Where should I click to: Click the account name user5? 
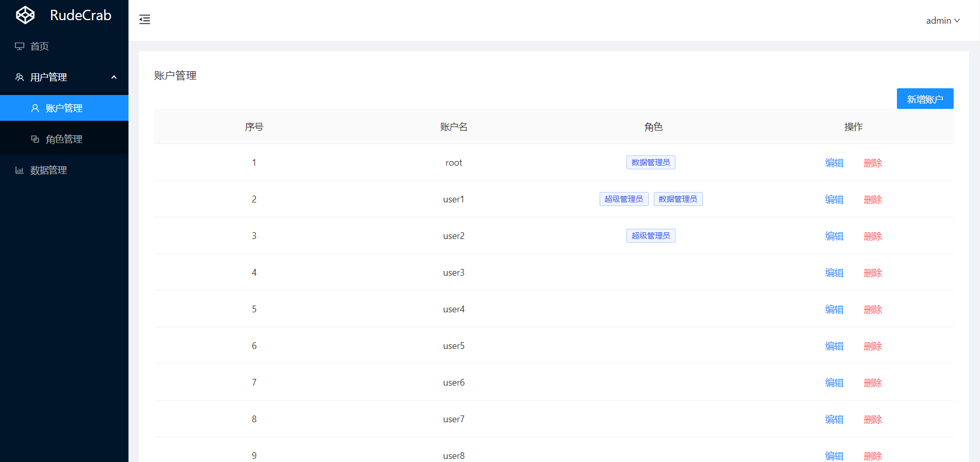[x=454, y=346]
